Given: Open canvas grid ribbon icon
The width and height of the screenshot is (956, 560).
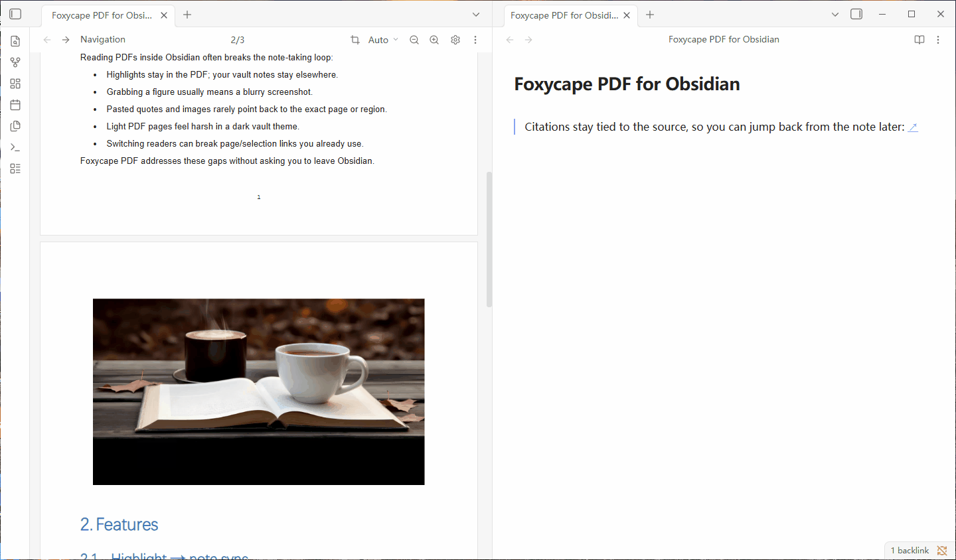Looking at the screenshot, I should tap(15, 84).
